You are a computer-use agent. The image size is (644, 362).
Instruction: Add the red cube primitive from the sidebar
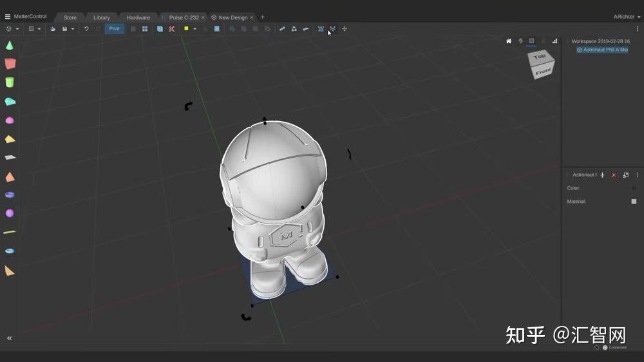point(10,64)
